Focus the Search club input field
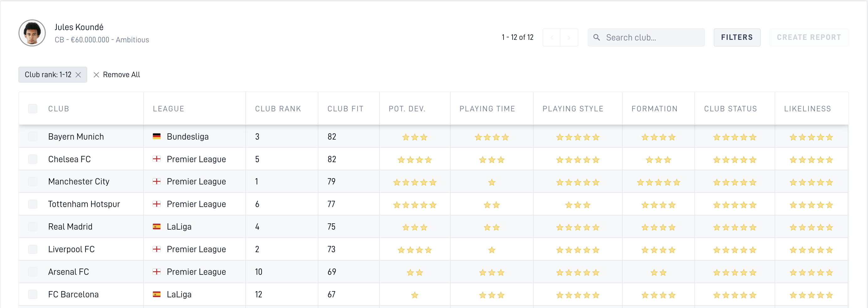This screenshot has height=308, width=868. [x=646, y=37]
